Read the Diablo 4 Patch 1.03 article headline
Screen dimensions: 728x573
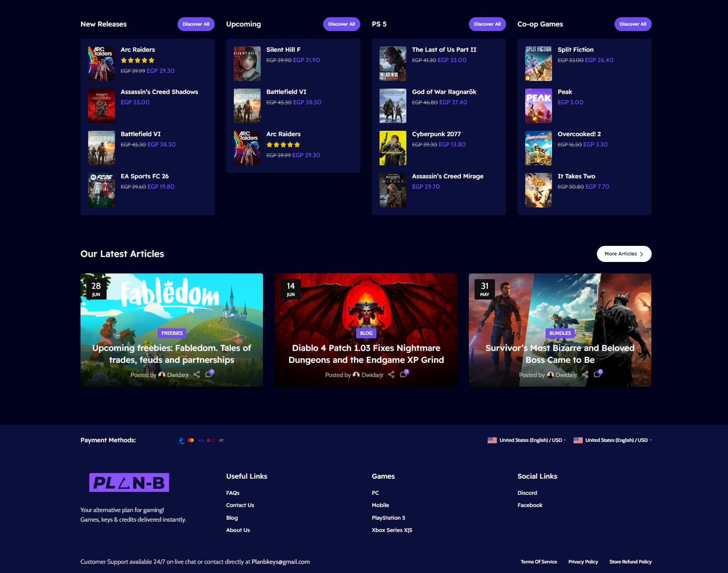[x=366, y=354]
